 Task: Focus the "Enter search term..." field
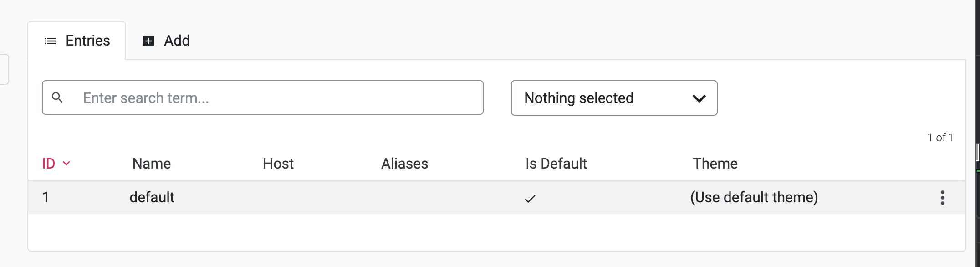(x=278, y=98)
